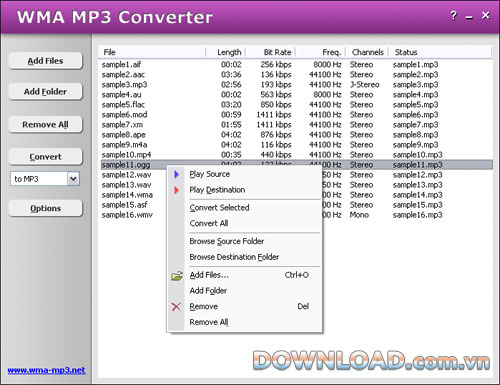Click the 00:59 length cell
500x385 pixels.
[x=231, y=115]
